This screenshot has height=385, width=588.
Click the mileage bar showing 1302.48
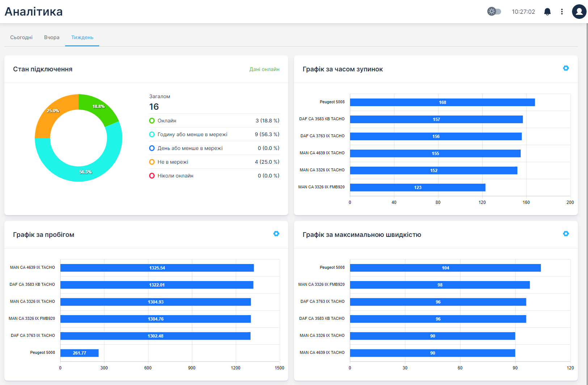tap(155, 336)
